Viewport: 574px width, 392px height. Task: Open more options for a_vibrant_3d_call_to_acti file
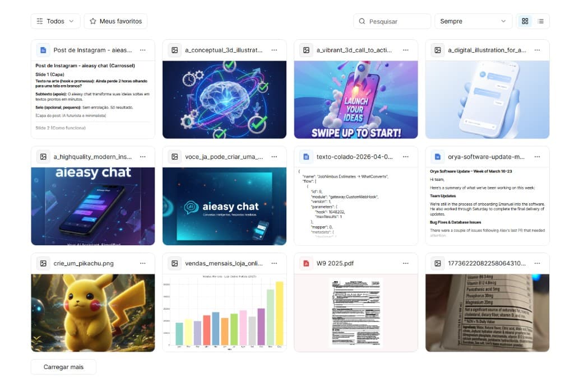406,50
